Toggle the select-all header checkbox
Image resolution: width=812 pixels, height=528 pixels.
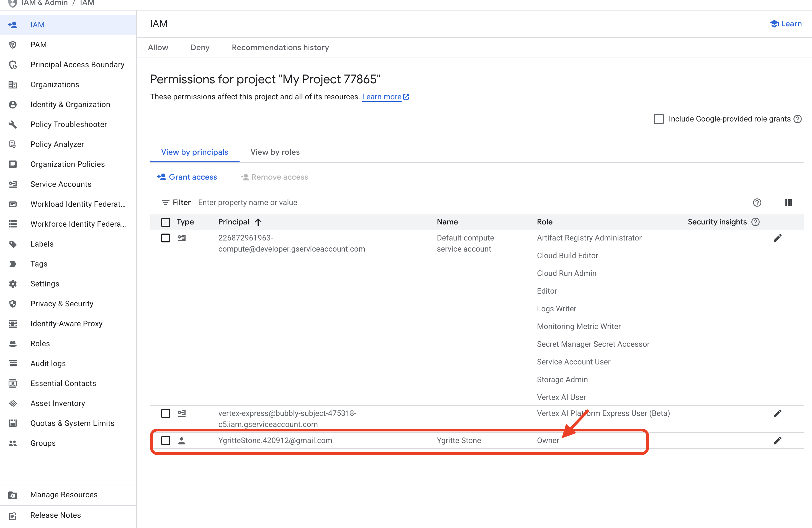click(165, 222)
